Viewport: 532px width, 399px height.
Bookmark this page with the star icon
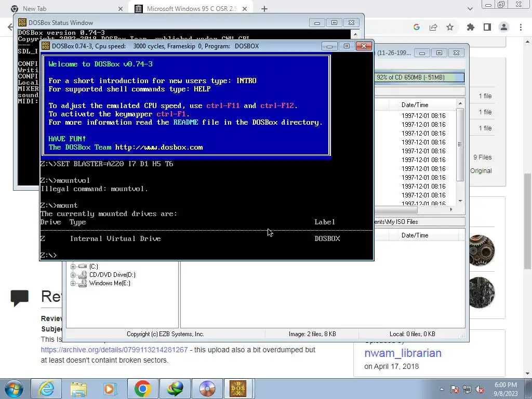click(450, 27)
